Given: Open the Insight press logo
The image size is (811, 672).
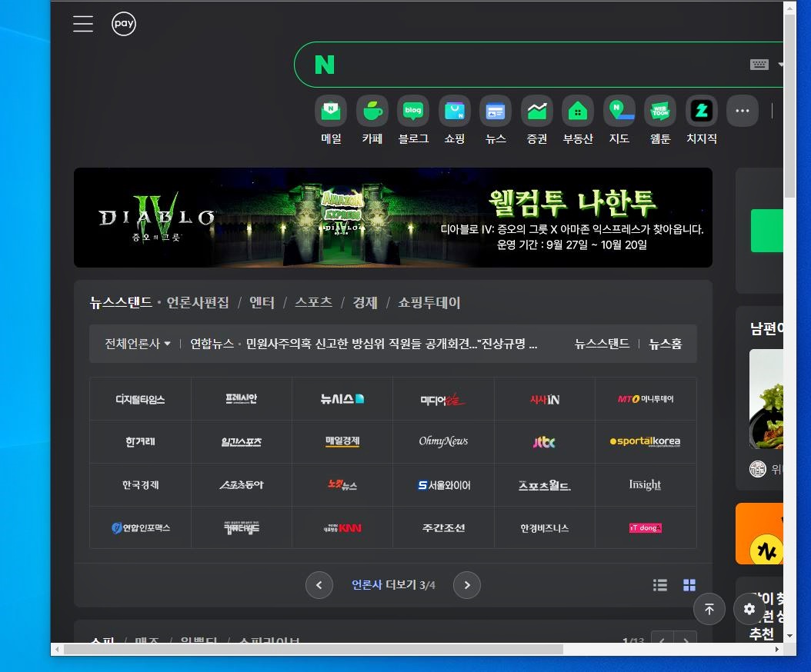Looking at the screenshot, I should point(646,485).
